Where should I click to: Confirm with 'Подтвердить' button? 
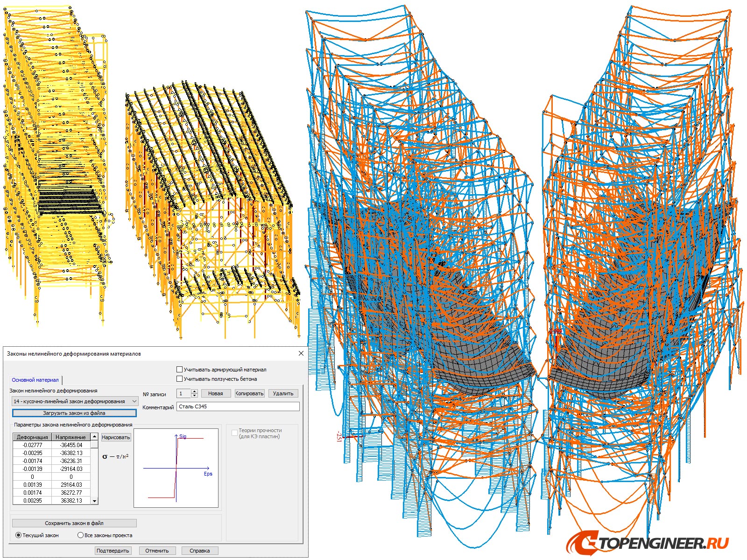pyautogui.click(x=113, y=551)
